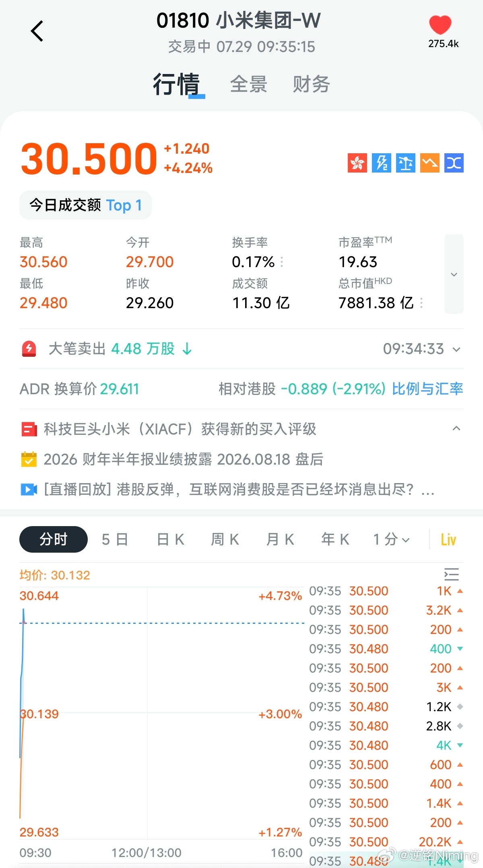Select the 日K chart tab
The height and width of the screenshot is (868, 483).
(171, 539)
